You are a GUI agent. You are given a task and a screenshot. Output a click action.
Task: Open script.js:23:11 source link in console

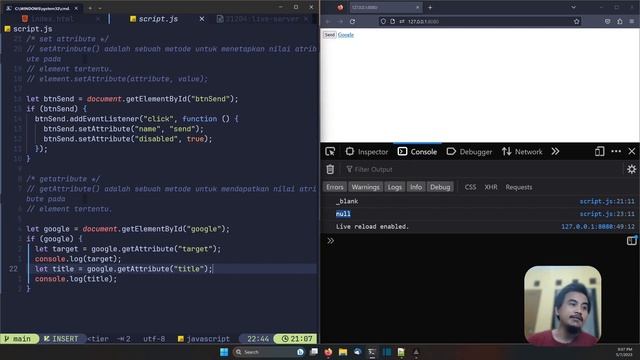point(607,214)
